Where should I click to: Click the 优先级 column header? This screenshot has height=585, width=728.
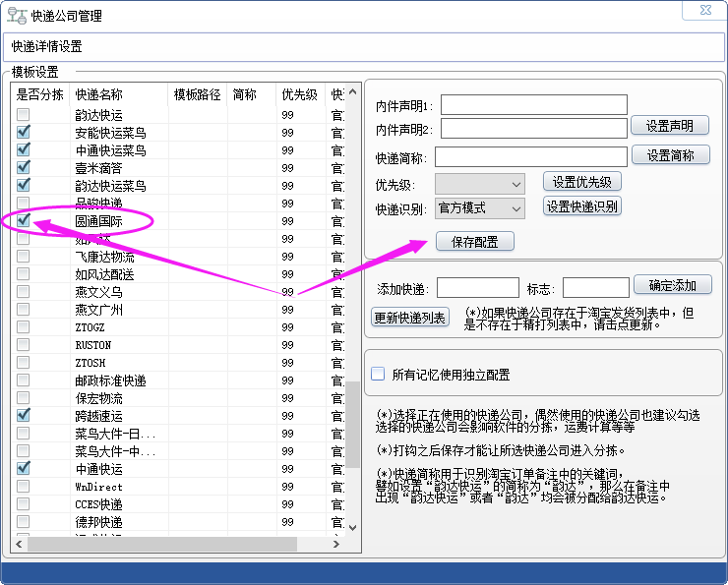(x=299, y=95)
